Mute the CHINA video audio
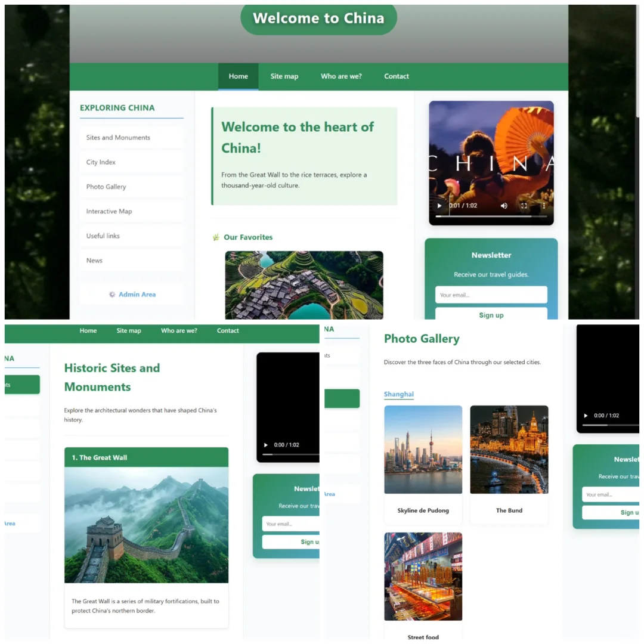This screenshot has width=644, height=644. 504,205
